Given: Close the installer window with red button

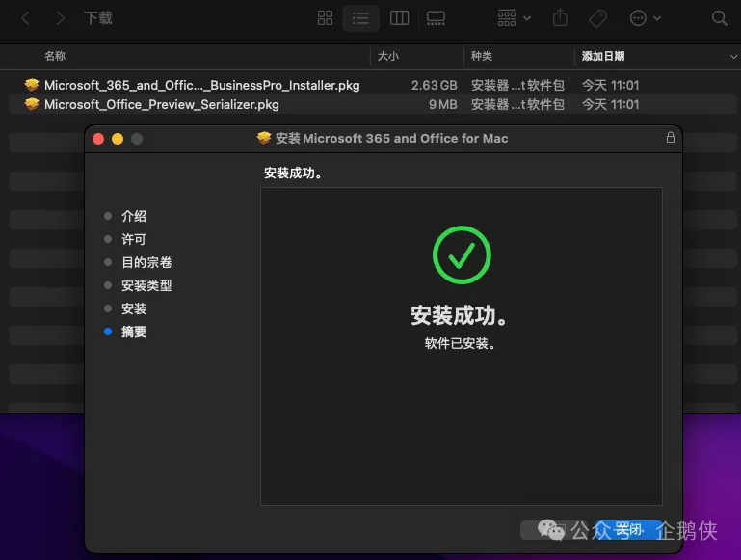Looking at the screenshot, I should 98,139.
